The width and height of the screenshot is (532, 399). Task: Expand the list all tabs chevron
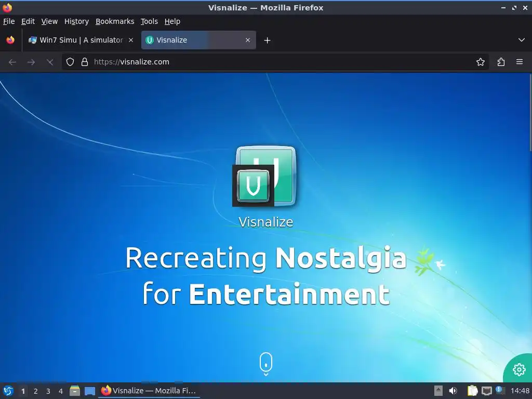[522, 40]
